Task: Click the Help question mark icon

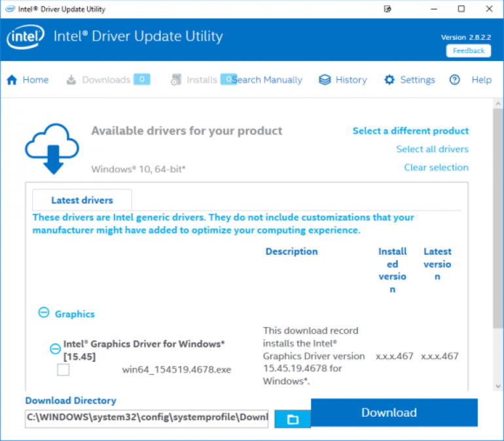Action: pyautogui.click(x=454, y=79)
